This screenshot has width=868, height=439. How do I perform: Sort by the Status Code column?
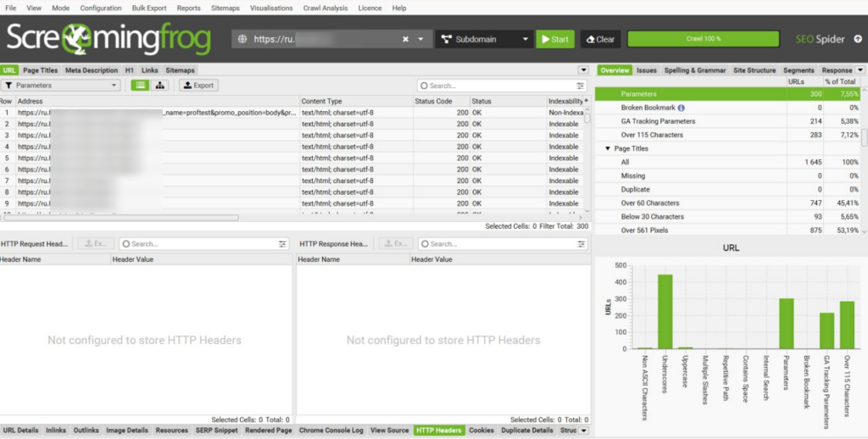tap(433, 102)
